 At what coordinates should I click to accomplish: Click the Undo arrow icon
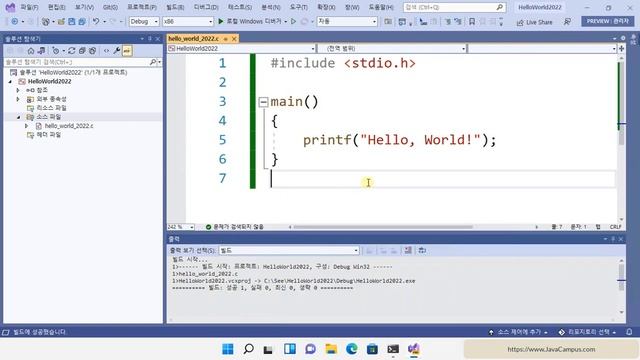point(96,21)
